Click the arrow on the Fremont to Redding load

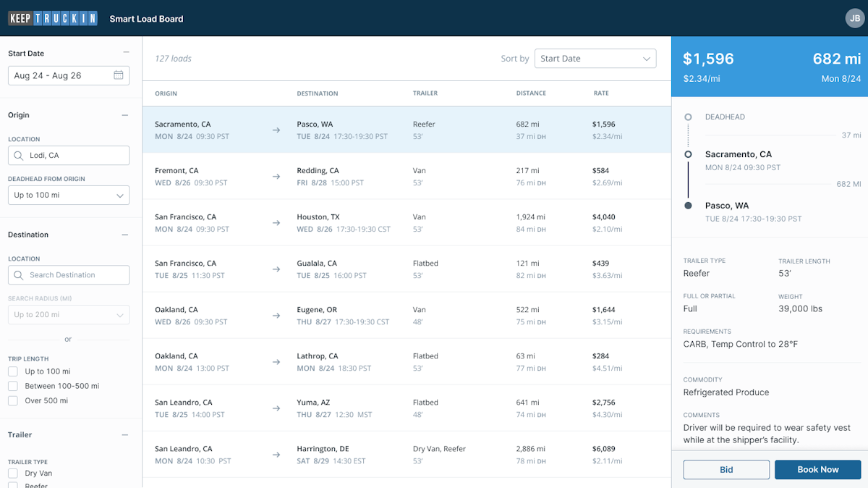[x=276, y=176]
